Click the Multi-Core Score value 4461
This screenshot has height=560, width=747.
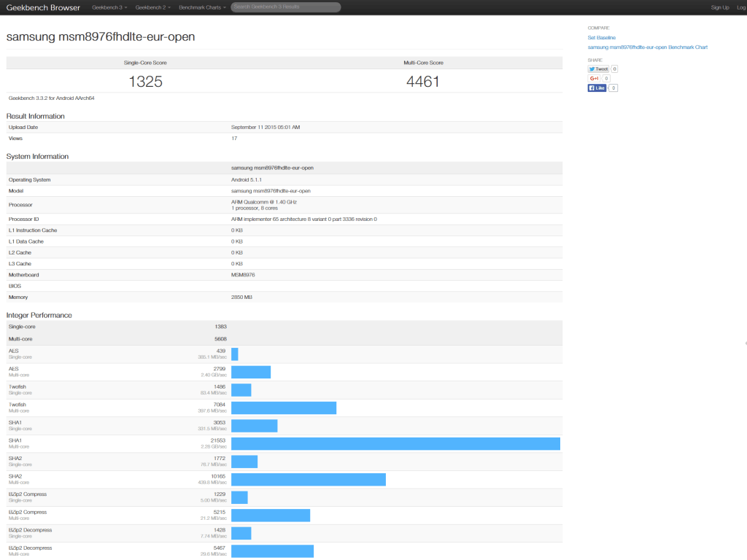point(423,82)
